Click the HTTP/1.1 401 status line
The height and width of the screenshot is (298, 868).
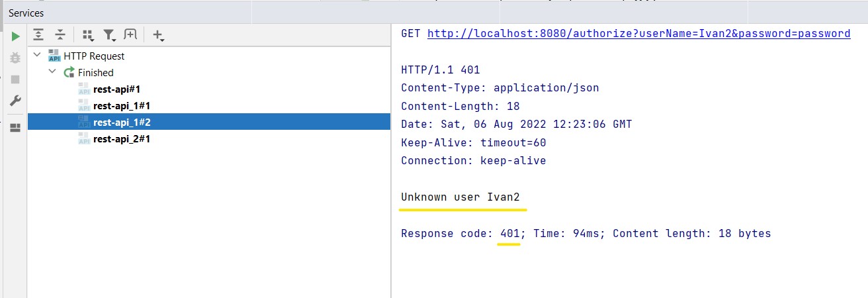tap(441, 70)
